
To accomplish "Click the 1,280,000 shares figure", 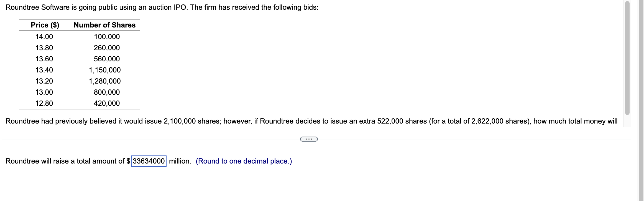I will (105, 81).
